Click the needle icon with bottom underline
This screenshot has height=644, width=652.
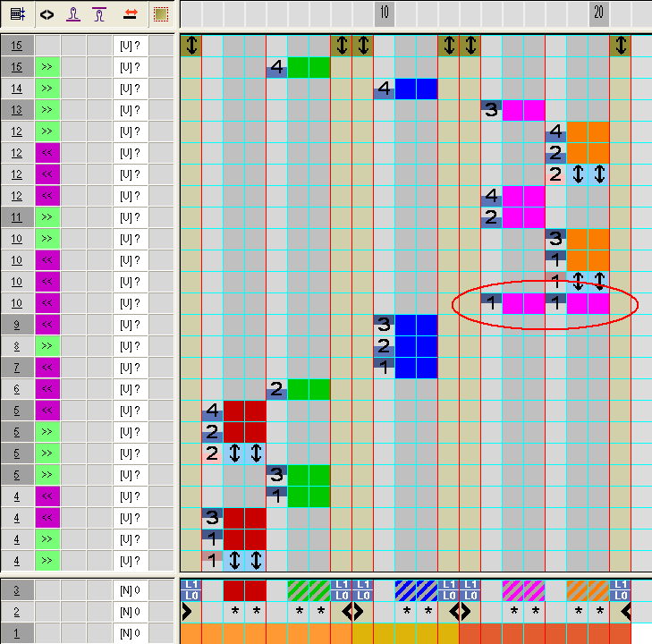click(73, 14)
